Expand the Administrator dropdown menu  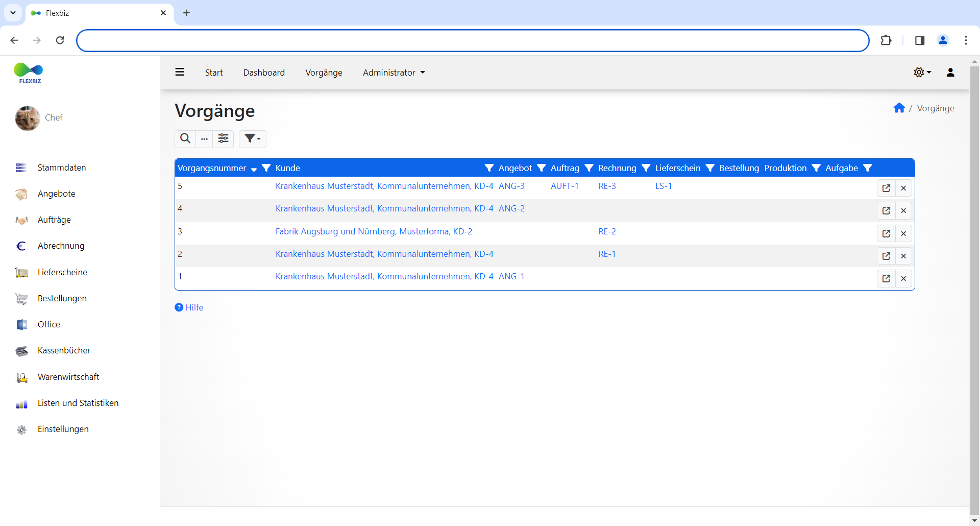pos(394,73)
